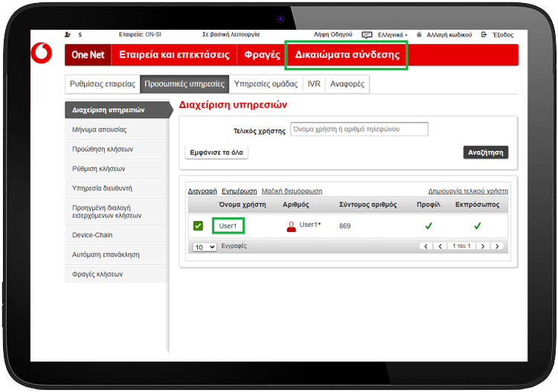Click Έξοδος to log out
This screenshot has height=392, width=558.
(503, 35)
